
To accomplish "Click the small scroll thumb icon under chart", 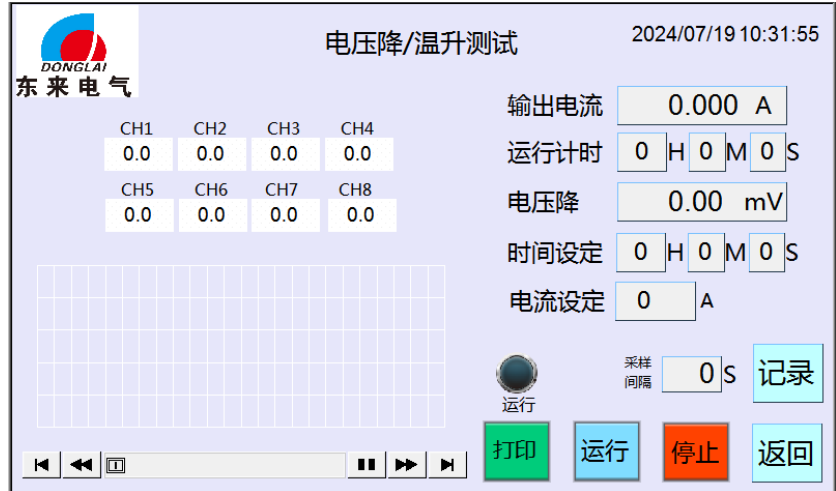I will (x=115, y=464).
